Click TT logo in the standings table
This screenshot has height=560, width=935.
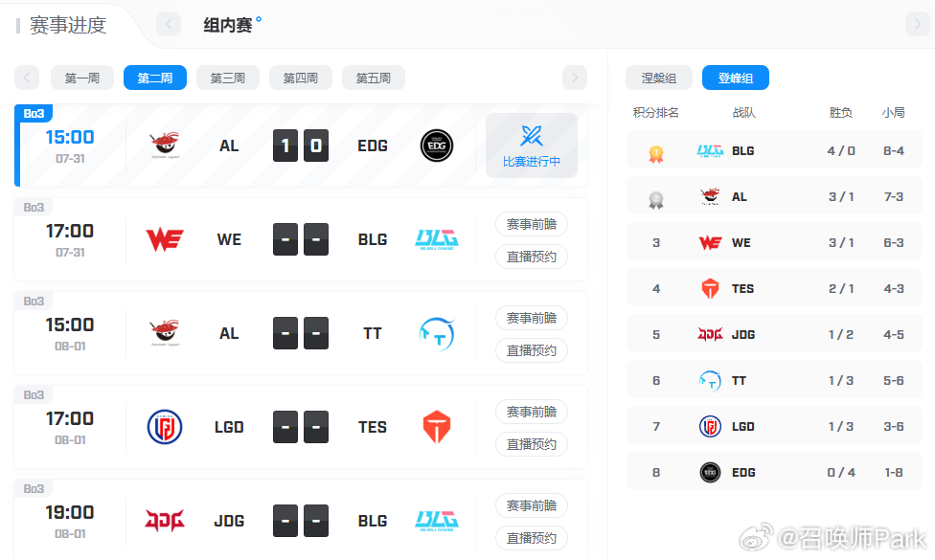(x=710, y=381)
